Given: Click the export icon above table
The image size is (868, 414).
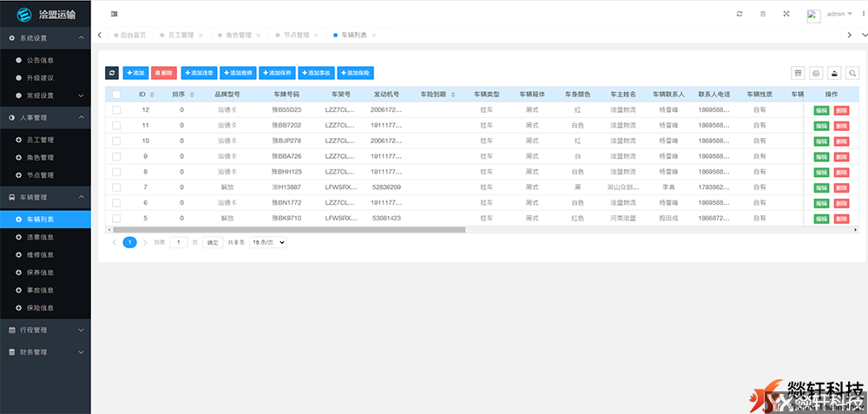Looking at the screenshot, I should click(x=835, y=73).
